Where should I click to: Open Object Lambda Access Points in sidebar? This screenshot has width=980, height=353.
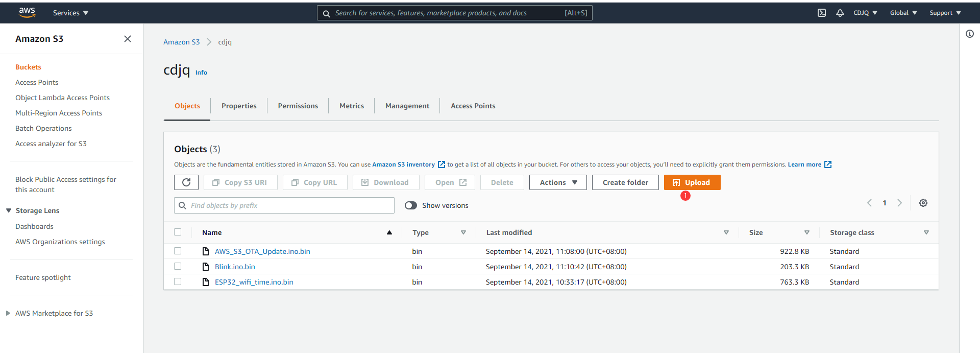click(x=62, y=98)
